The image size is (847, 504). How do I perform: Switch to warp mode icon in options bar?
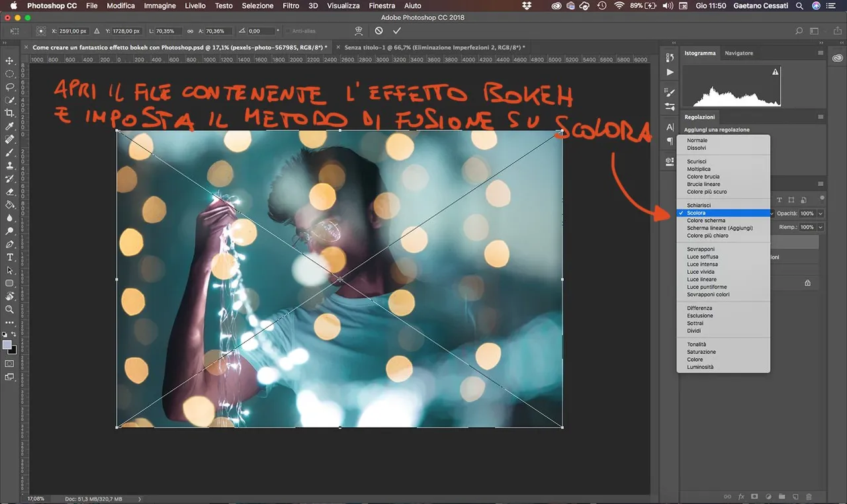click(359, 31)
